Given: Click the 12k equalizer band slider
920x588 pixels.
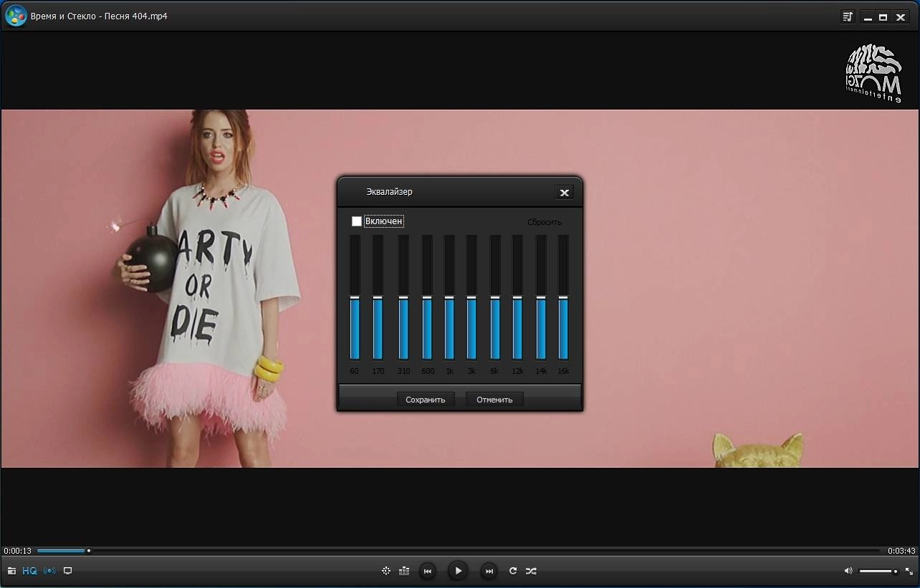Looking at the screenshot, I should 517,297.
